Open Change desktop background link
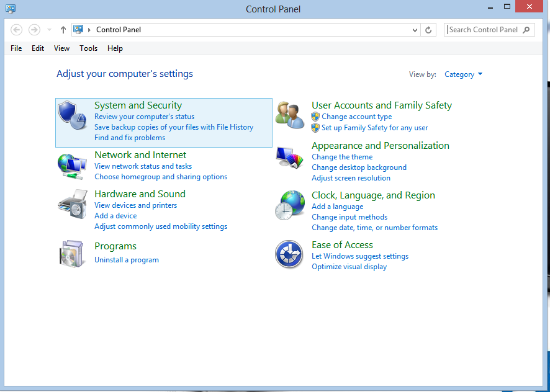The image size is (550, 392). pyautogui.click(x=359, y=167)
